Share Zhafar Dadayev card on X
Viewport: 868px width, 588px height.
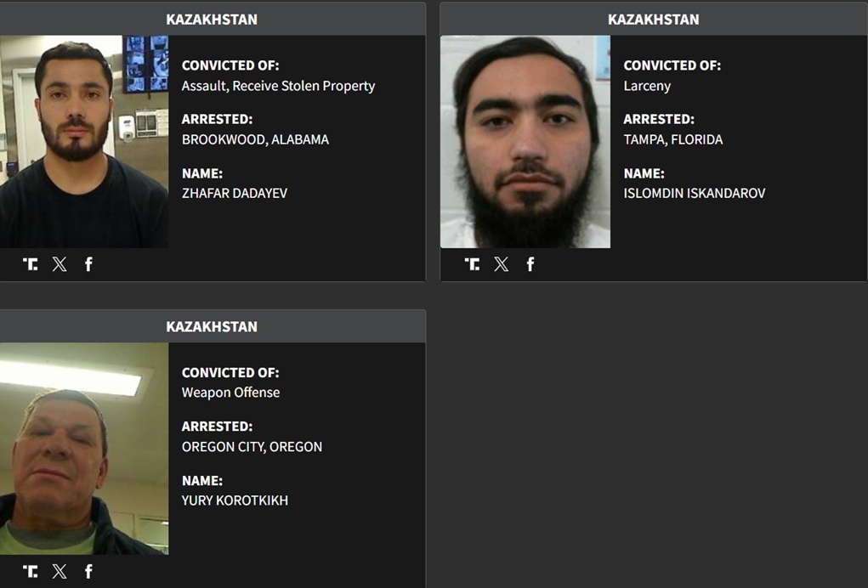tap(60, 264)
